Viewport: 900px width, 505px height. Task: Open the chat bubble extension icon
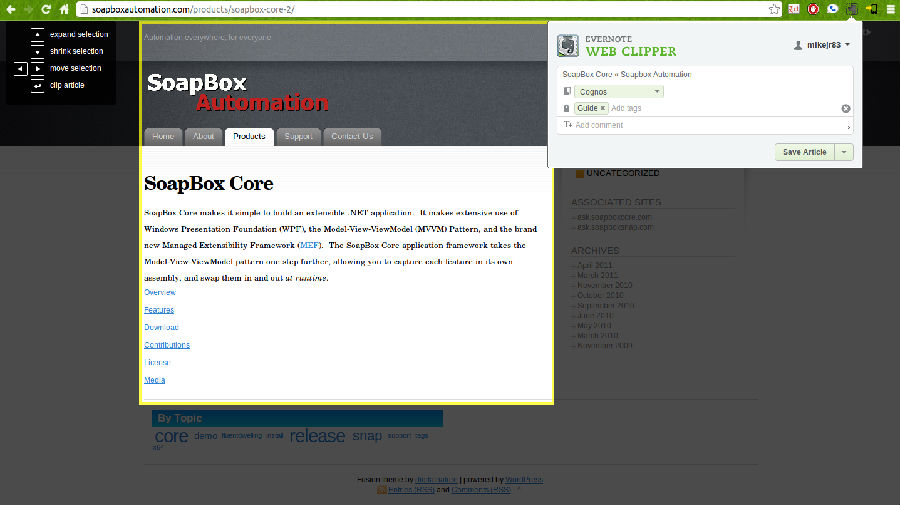(x=833, y=9)
